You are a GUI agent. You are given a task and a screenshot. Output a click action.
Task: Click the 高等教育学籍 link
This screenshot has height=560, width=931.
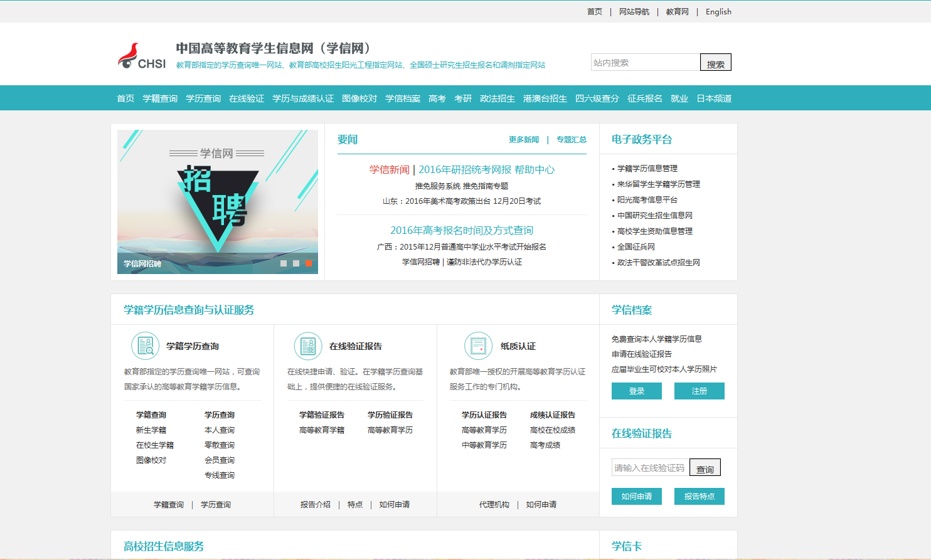(x=322, y=430)
